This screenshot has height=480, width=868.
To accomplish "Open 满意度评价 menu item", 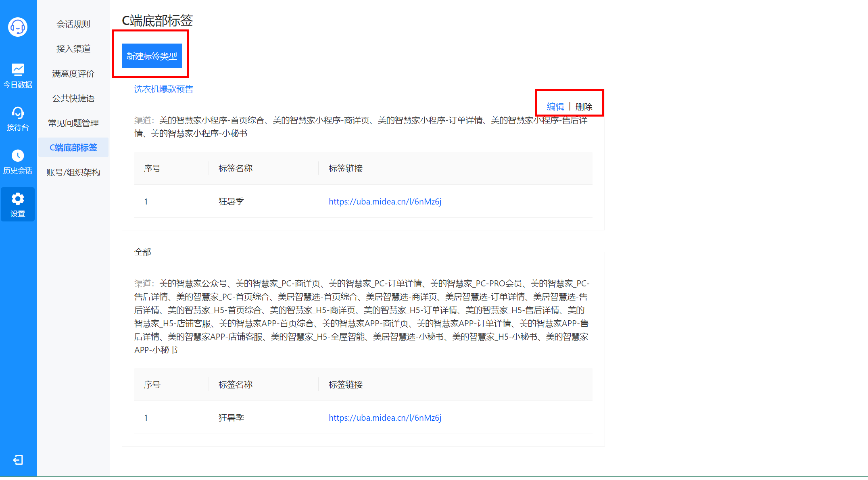I will click(73, 74).
